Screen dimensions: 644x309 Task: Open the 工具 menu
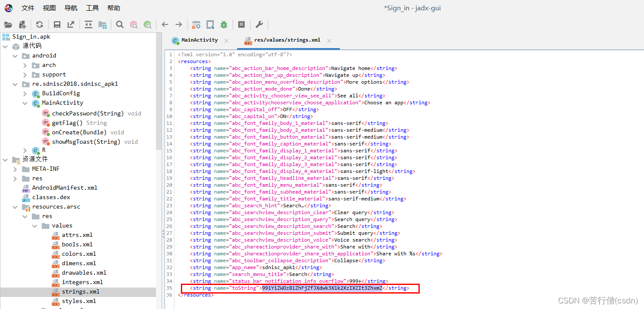point(92,7)
